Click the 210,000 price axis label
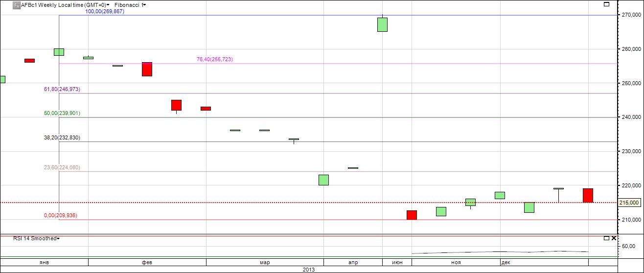Screen dimensions: 644x273 (x=631, y=220)
